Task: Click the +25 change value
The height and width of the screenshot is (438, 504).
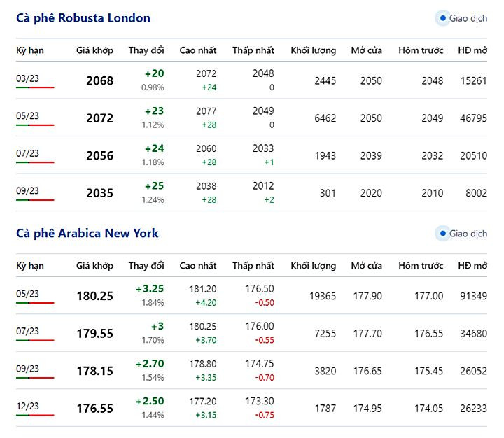Action: (x=154, y=186)
